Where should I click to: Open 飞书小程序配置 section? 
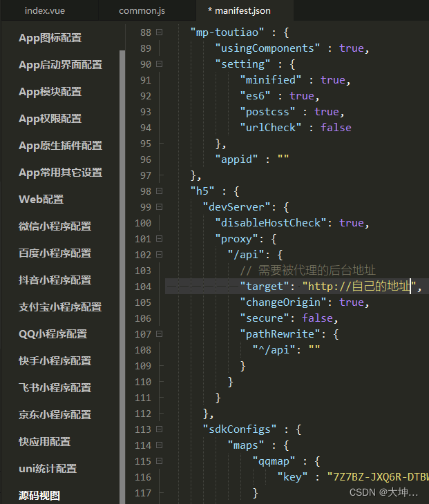55,388
